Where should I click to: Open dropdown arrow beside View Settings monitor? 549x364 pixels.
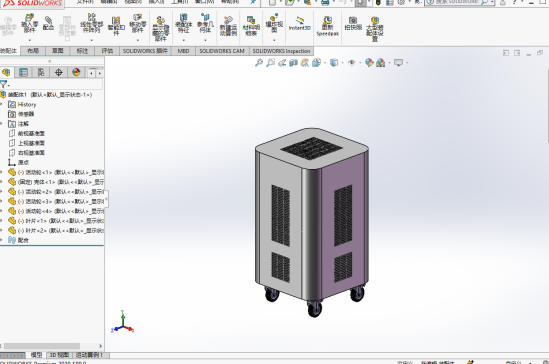coord(407,63)
